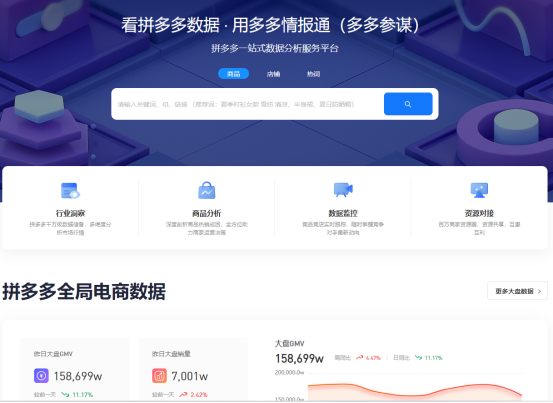Click the blue magnifier search button
Image resolution: width=553 pixels, height=403 pixels.
[x=408, y=104]
